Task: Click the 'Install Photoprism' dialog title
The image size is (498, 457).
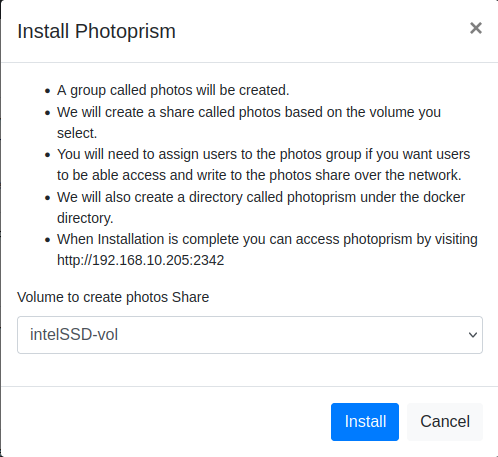Action: click(x=96, y=31)
